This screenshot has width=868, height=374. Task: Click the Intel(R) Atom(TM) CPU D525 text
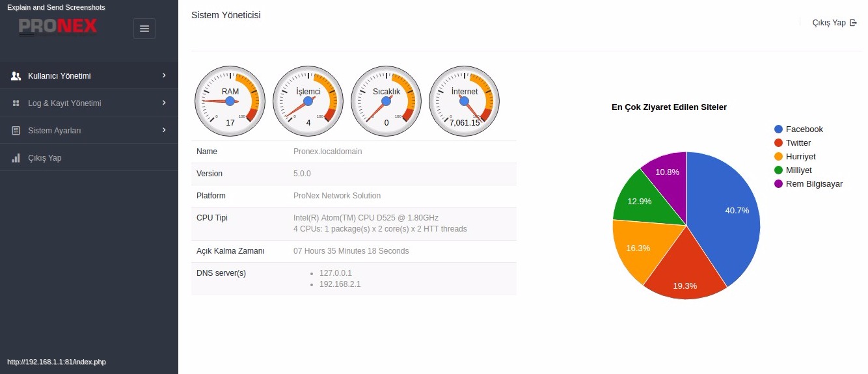pos(366,218)
